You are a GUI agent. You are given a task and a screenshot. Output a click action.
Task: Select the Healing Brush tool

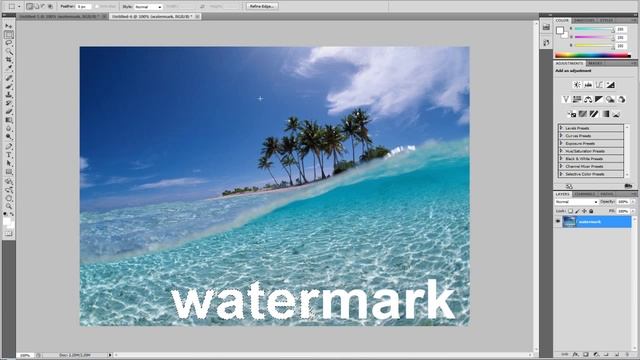(x=9, y=78)
